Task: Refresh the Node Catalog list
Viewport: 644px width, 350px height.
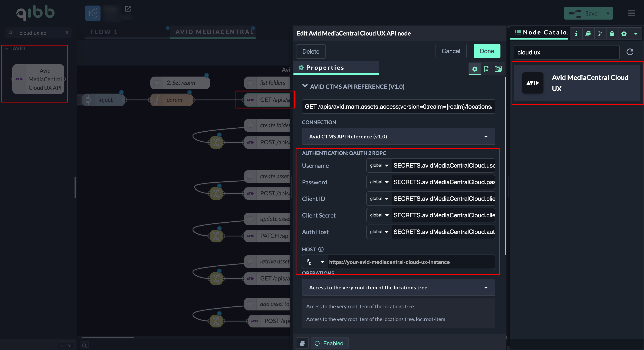Action: 630,52
